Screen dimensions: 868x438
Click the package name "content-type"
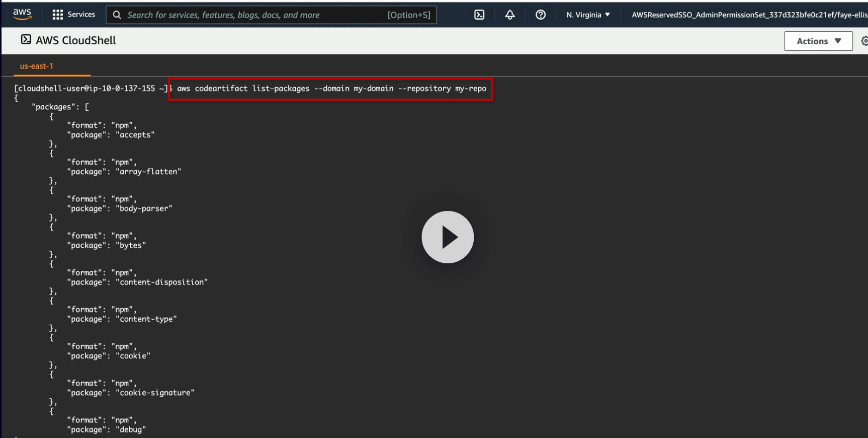(x=146, y=319)
